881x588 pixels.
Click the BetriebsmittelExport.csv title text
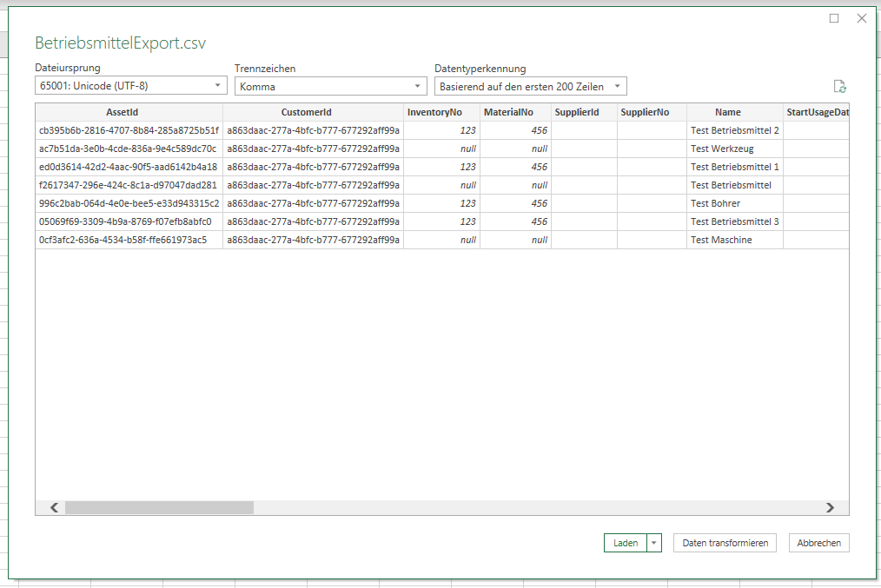coord(120,43)
